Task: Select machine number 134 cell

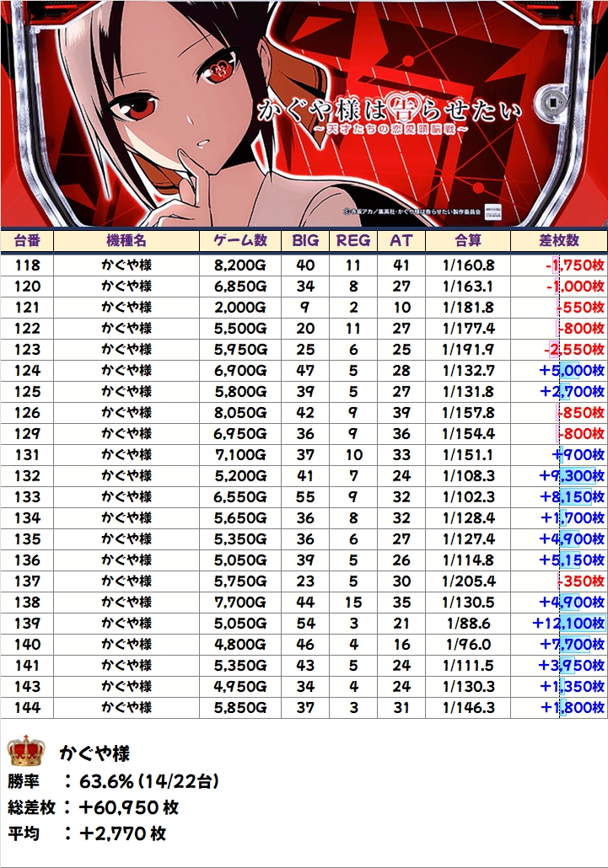Action: (x=27, y=517)
